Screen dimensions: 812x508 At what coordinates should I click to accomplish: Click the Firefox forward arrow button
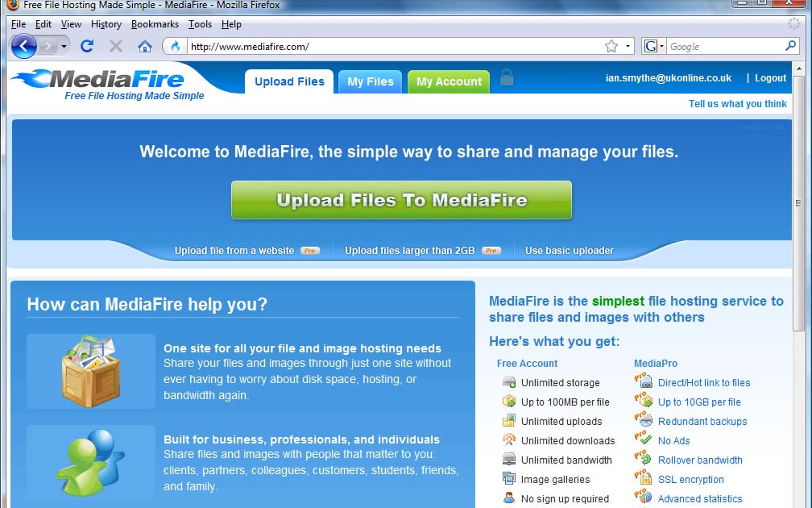(x=48, y=47)
